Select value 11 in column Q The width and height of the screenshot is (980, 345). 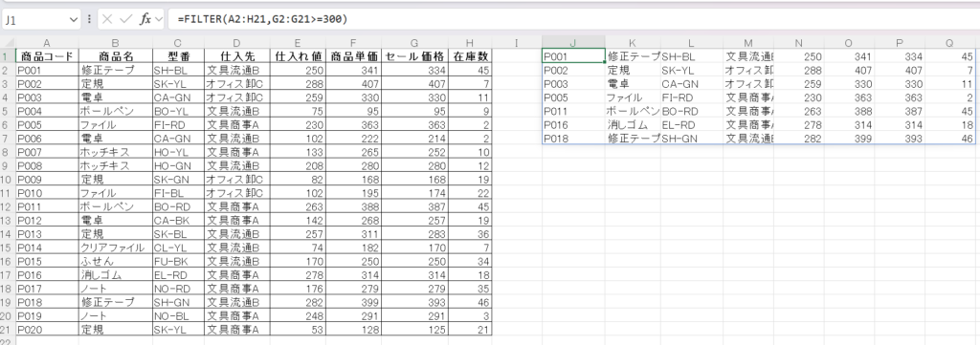[949, 83]
